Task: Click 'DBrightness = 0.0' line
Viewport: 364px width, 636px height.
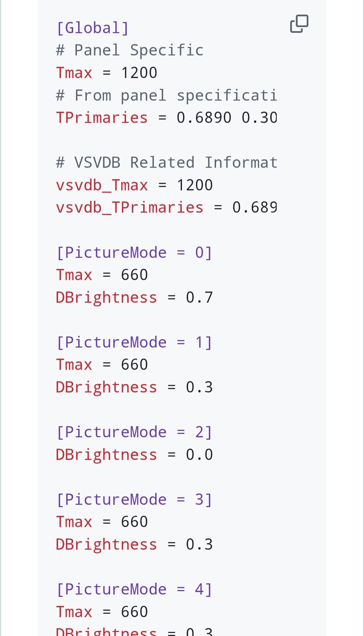Action: coord(134,454)
